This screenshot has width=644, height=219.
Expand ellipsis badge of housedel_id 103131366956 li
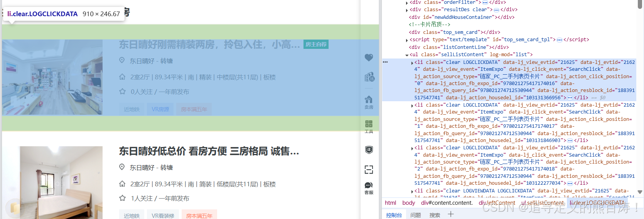pyautogui.click(x=570, y=98)
